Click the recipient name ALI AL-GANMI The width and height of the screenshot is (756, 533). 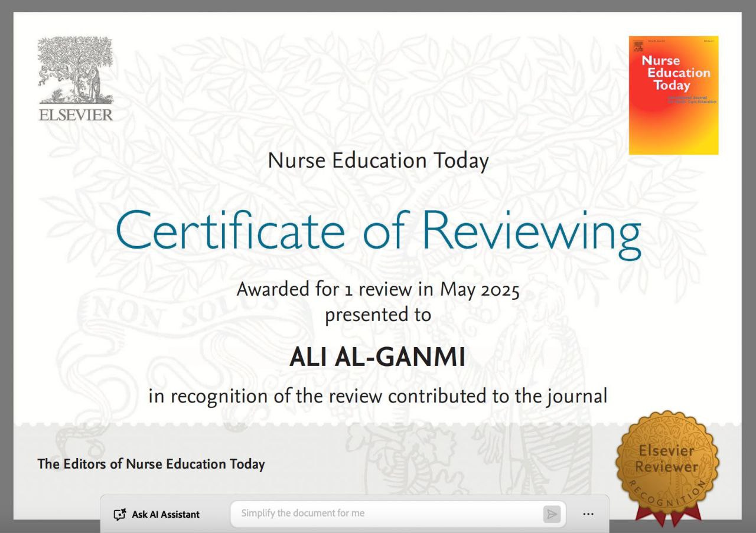click(x=377, y=358)
